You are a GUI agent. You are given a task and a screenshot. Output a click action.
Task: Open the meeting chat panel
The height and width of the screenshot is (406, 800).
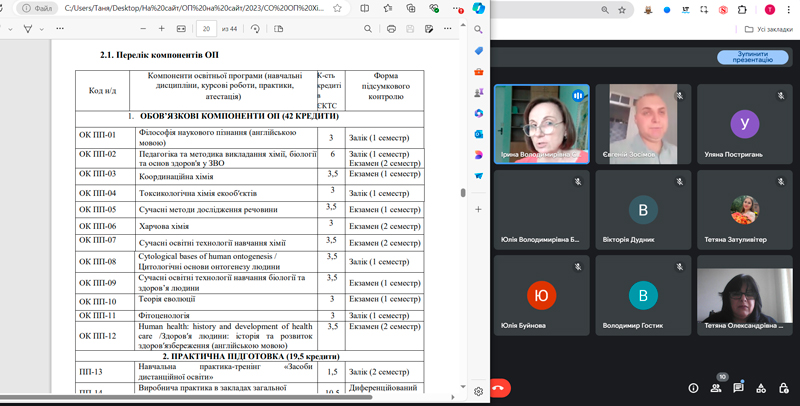click(x=738, y=388)
